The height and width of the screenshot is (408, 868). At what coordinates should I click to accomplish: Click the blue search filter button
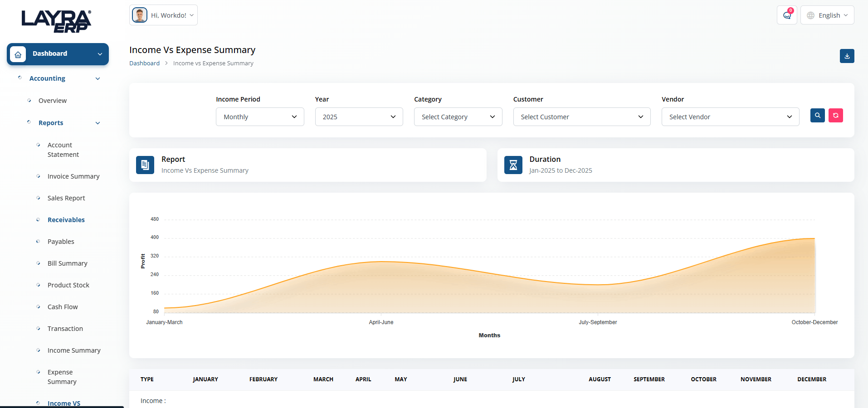coord(817,116)
